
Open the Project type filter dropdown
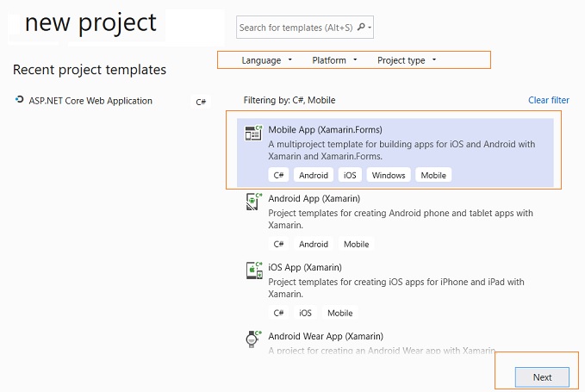click(x=407, y=60)
